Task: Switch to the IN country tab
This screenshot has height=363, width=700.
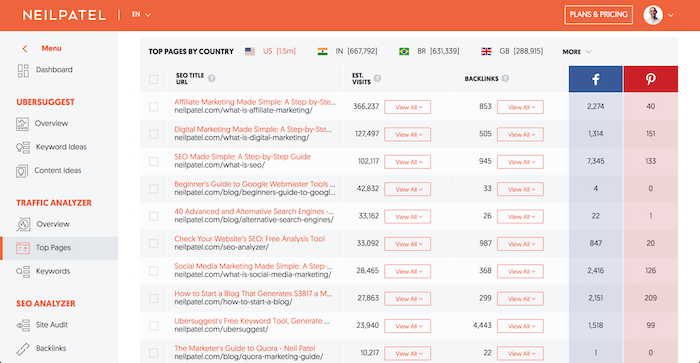Action: [347, 51]
